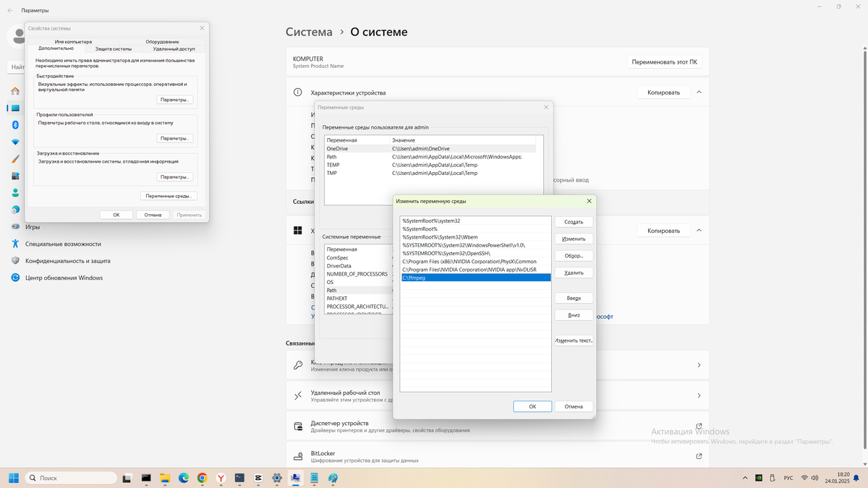Open Task View on the taskbar
868x488 pixels.
point(127,478)
